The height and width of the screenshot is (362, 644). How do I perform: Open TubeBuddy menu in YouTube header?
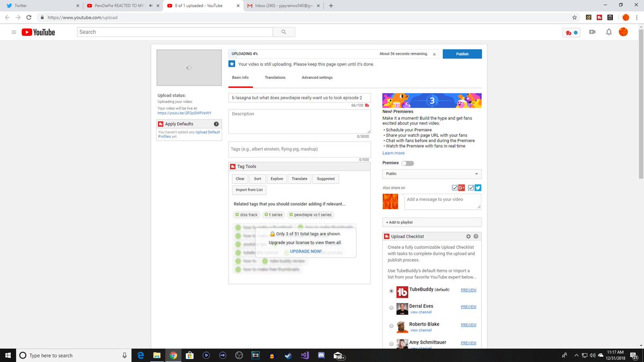(x=572, y=32)
